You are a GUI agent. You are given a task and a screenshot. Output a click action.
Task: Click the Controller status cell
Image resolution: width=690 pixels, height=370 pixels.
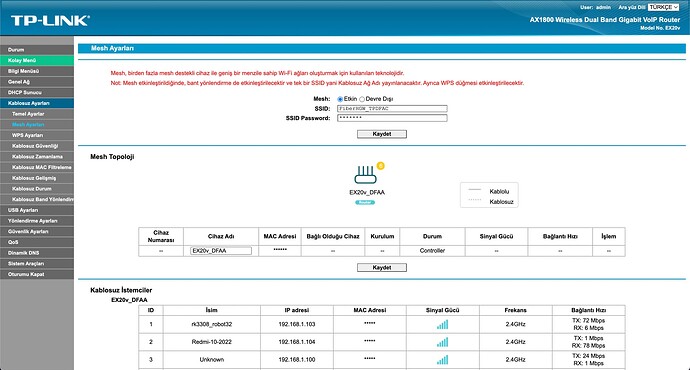(x=432, y=251)
